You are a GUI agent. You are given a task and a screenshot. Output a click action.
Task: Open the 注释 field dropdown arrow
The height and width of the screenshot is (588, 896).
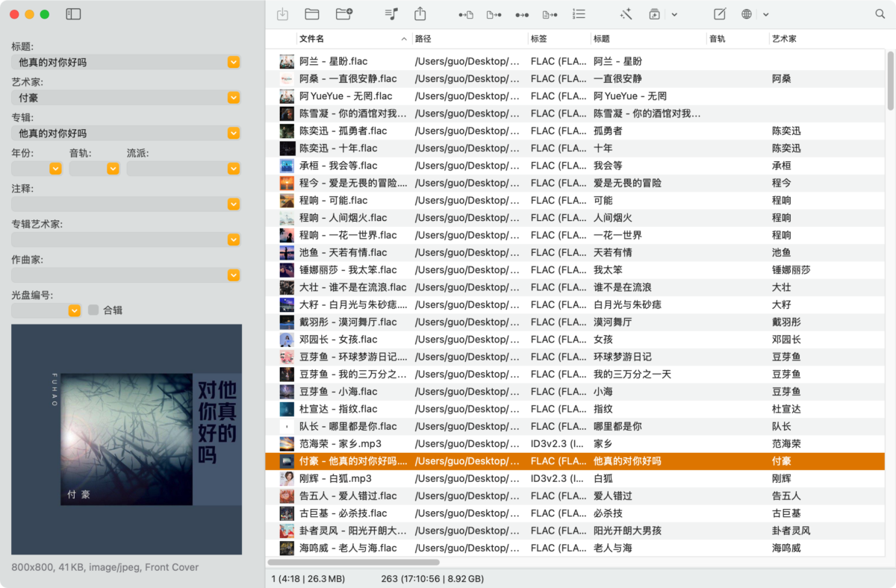234,204
